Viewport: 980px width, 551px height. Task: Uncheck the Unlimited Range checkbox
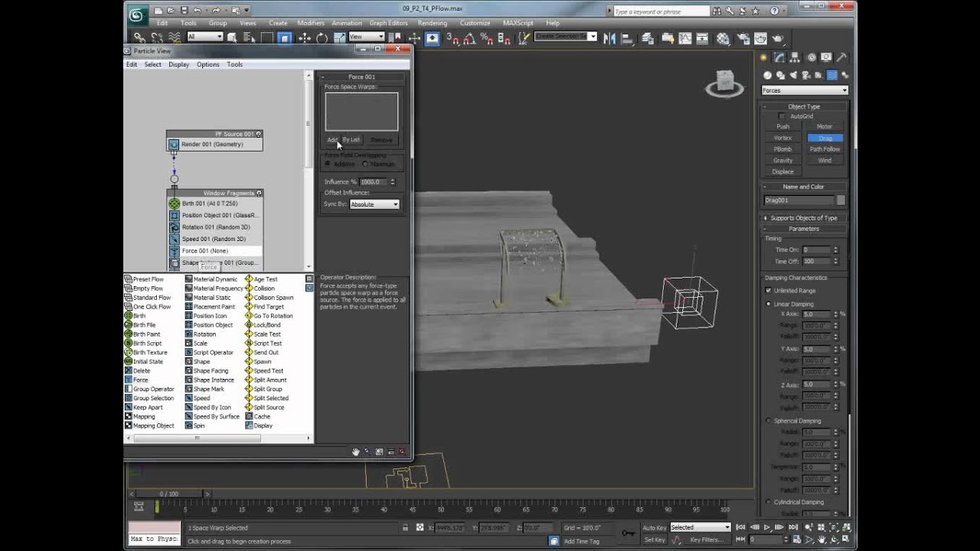(769, 291)
